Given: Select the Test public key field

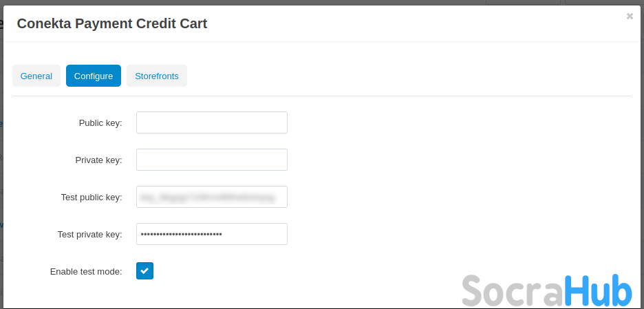Looking at the screenshot, I should pyautogui.click(x=212, y=197).
